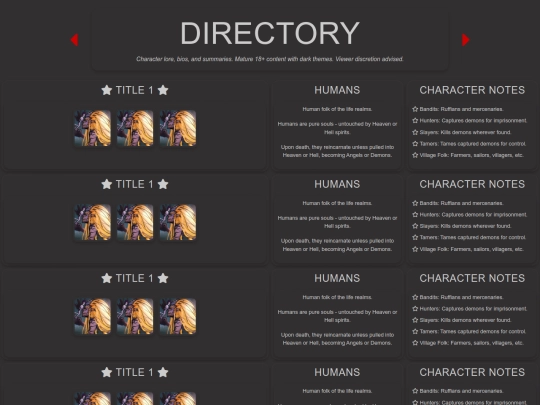Click 'Upon death, they reincarnate' paragraph in top card
Screen dimensions: 540x405
(337, 151)
